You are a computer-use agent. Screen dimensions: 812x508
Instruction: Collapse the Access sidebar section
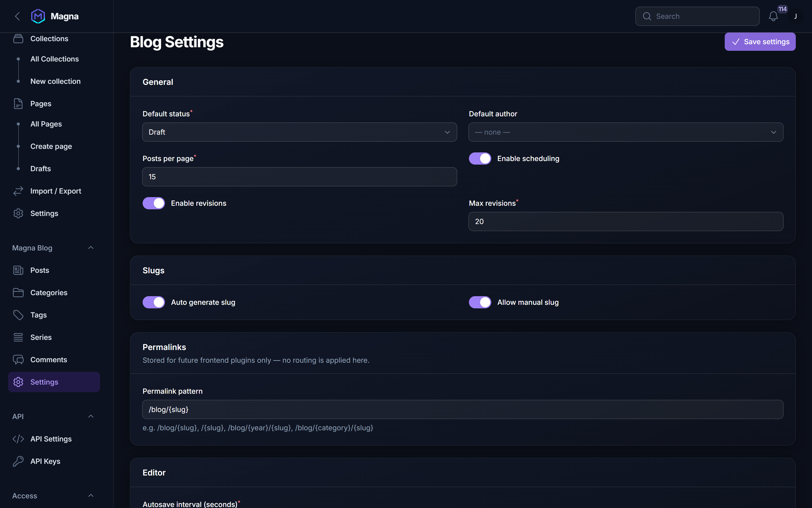point(91,496)
